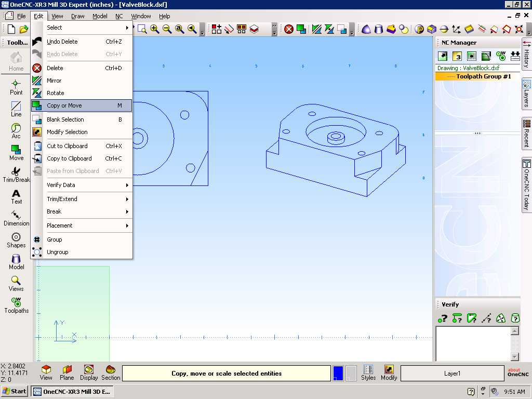This screenshot has height=399, width=532.
Task: Open toolbar options arrow after the Blank Selection icon
Action: coord(352,30)
